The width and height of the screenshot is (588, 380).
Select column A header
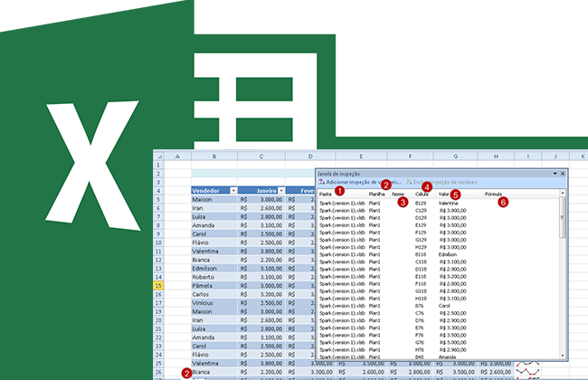[177, 156]
